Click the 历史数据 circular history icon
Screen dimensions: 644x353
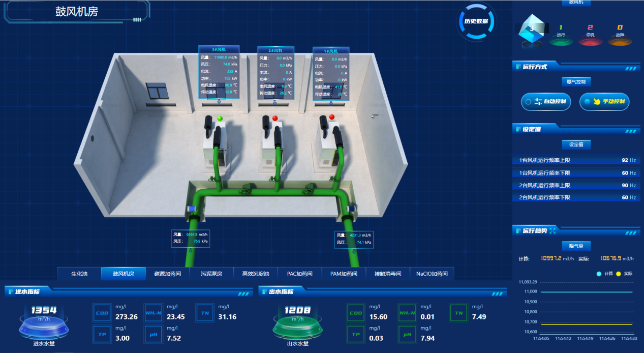click(x=476, y=21)
